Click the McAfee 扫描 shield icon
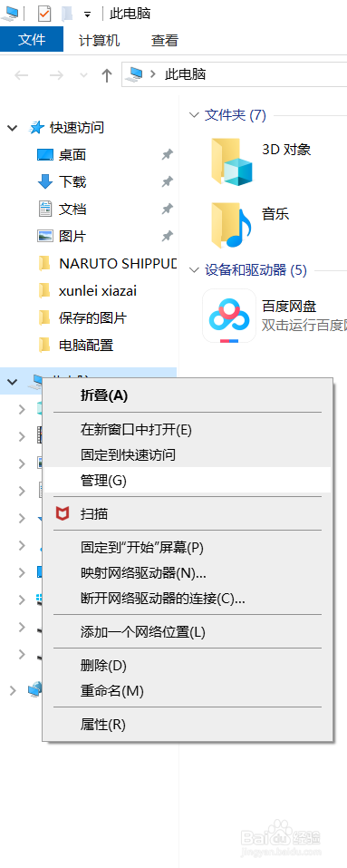347x868 pixels. [63, 513]
